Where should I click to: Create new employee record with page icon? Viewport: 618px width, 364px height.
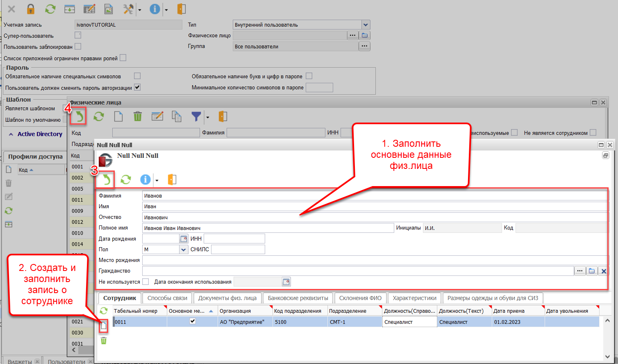tap(104, 326)
